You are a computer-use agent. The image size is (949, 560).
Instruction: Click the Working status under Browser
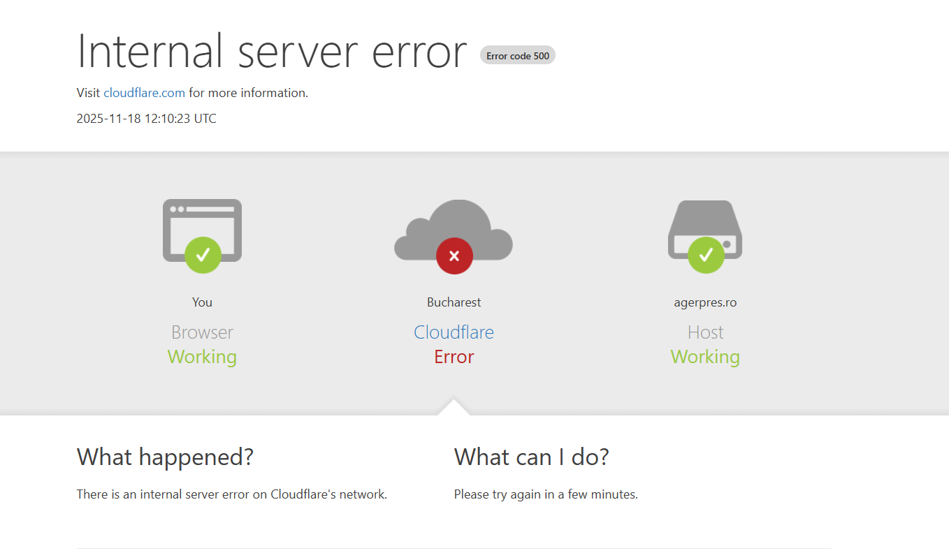[x=202, y=356]
